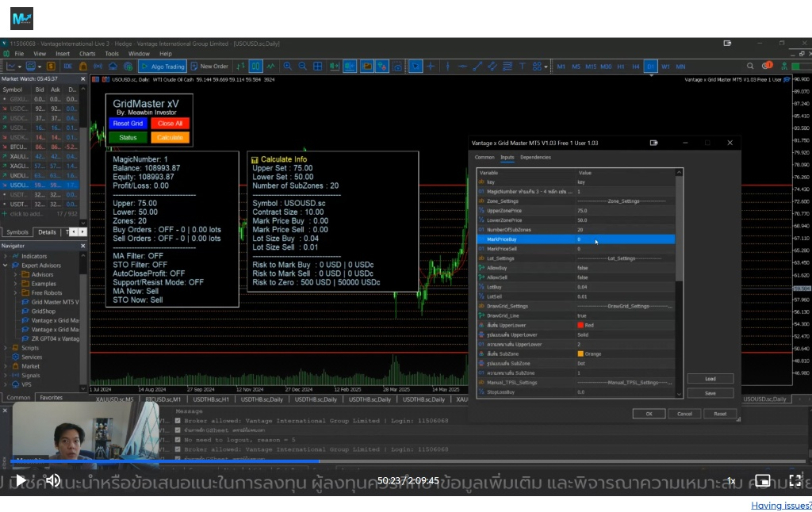Switch chart timeframe to H4
Viewport: 812px width, 512px height.
(636, 67)
